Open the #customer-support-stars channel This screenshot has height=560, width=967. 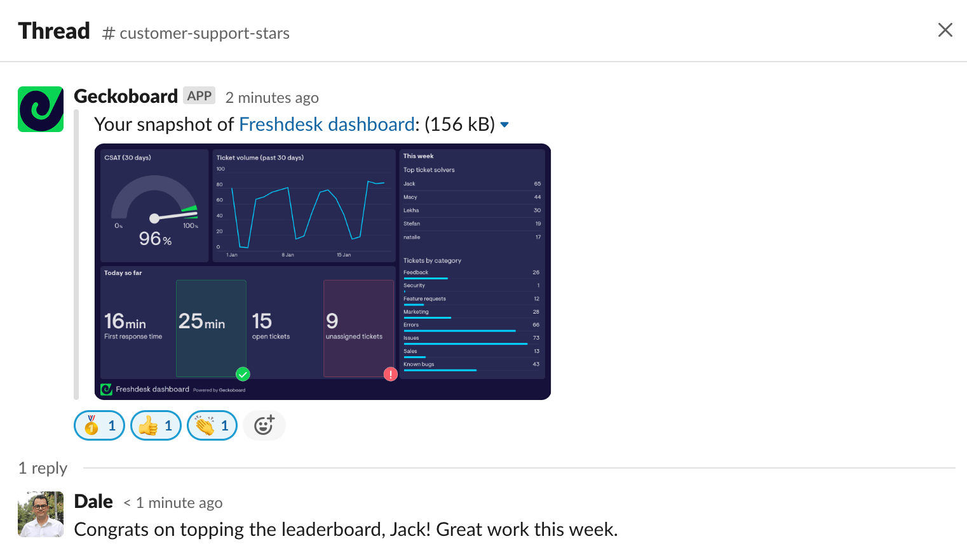pyautogui.click(x=196, y=33)
